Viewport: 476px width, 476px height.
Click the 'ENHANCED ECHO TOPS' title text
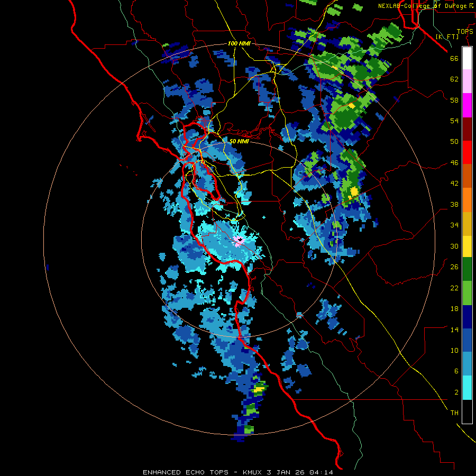[186, 472]
